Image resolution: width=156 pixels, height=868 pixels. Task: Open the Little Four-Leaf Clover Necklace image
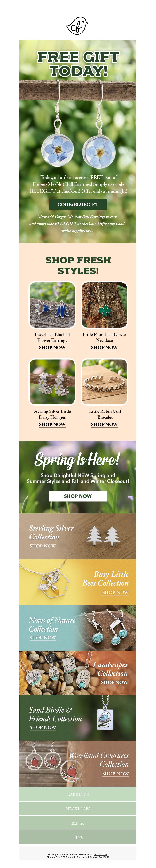(104, 305)
